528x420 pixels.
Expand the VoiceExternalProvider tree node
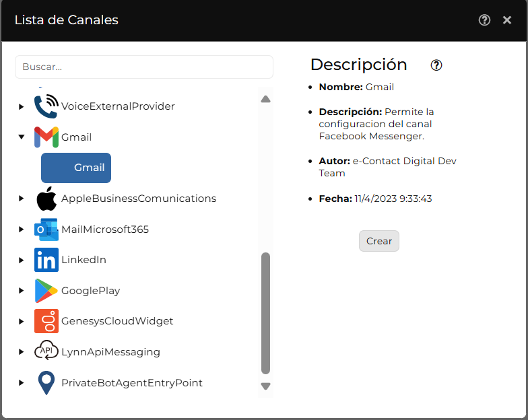[22, 106]
